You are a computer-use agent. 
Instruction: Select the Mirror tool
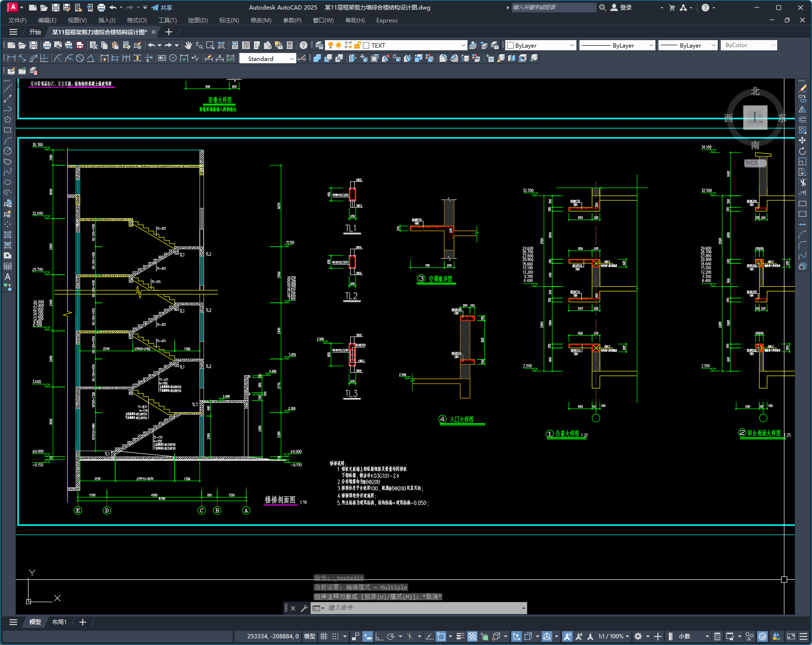(x=802, y=109)
